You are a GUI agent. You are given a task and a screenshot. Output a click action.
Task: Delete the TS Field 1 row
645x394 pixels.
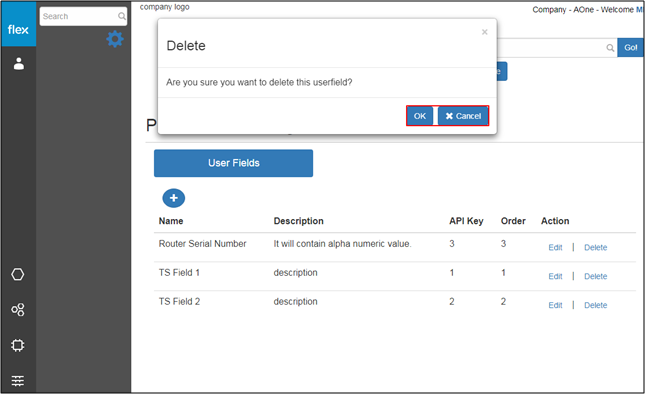point(595,276)
